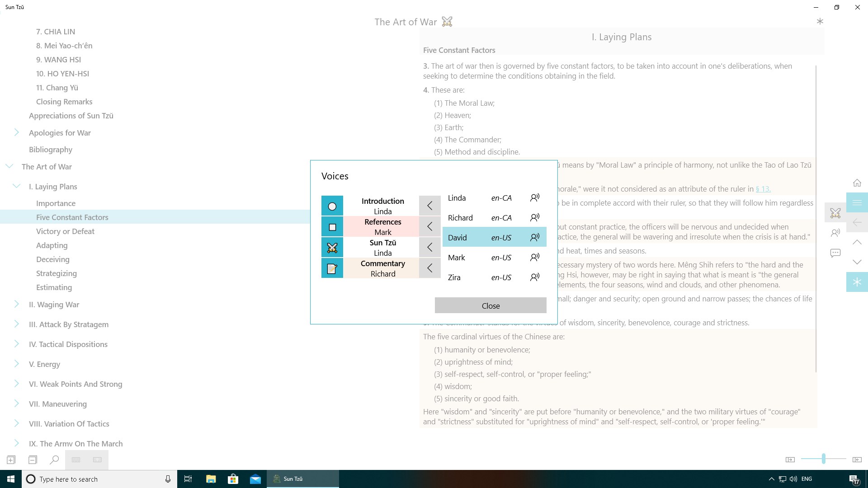Click expand-all icon in bottom toolbar

point(11,460)
